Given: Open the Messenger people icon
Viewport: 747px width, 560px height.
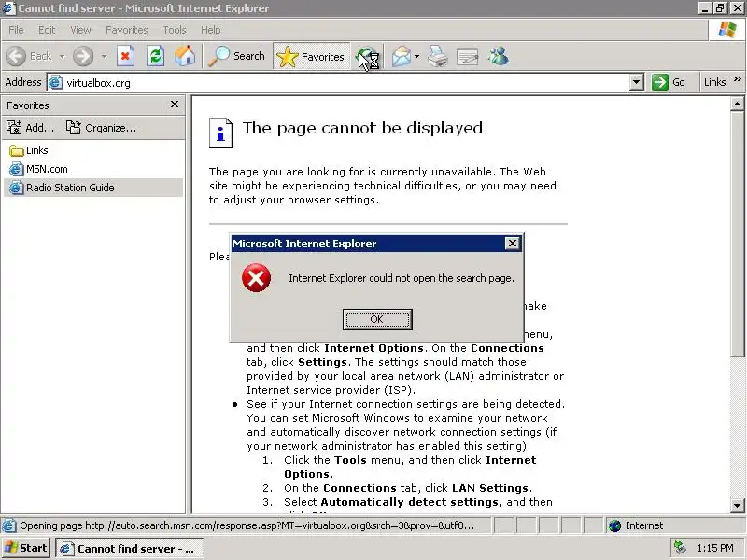Looking at the screenshot, I should (499, 56).
